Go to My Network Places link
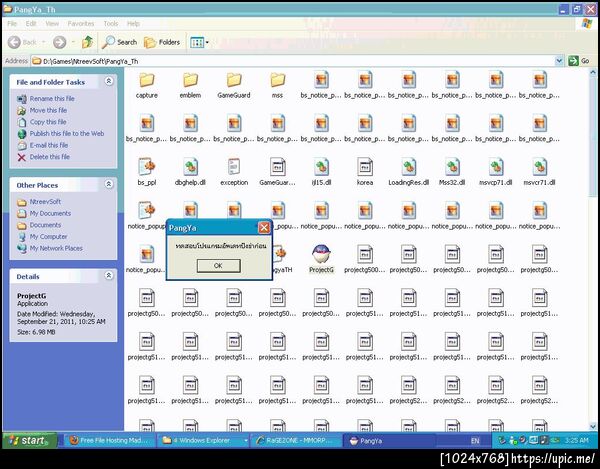The height and width of the screenshot is (469, 600). pyautogui.click(x=56, y=248)
